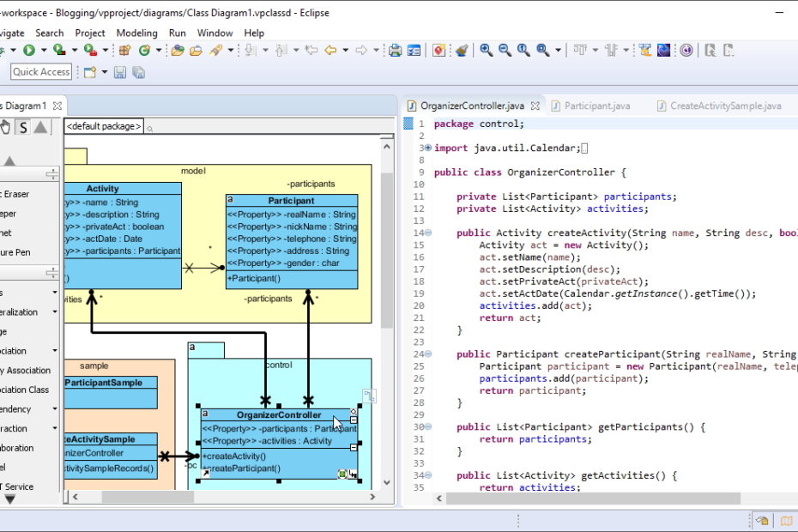Click the Quick Access button

(40, 72)
